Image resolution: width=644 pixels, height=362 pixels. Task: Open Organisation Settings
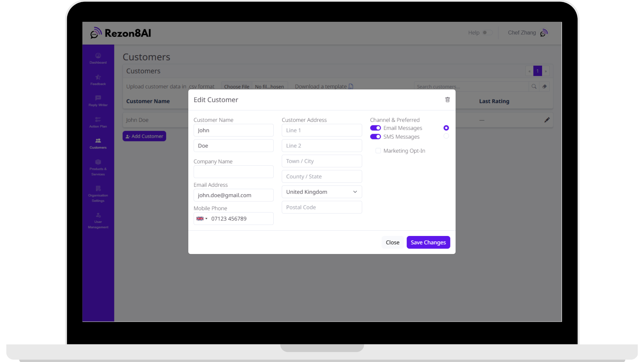98,194
